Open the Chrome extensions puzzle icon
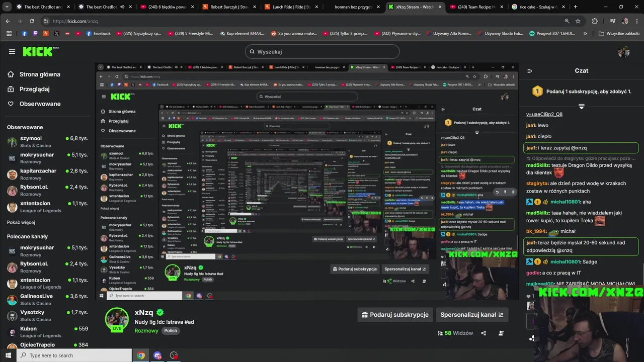 [595, 21]
